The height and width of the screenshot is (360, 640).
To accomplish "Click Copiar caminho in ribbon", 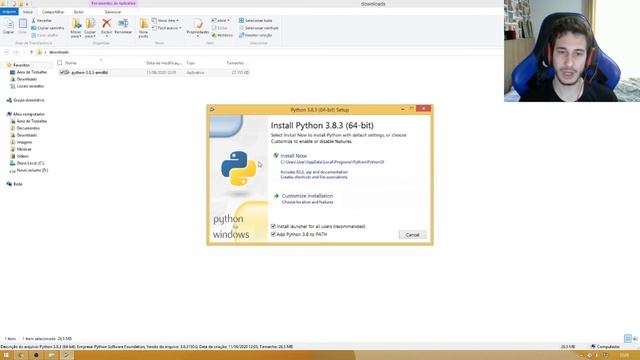I will pos(48,28).
